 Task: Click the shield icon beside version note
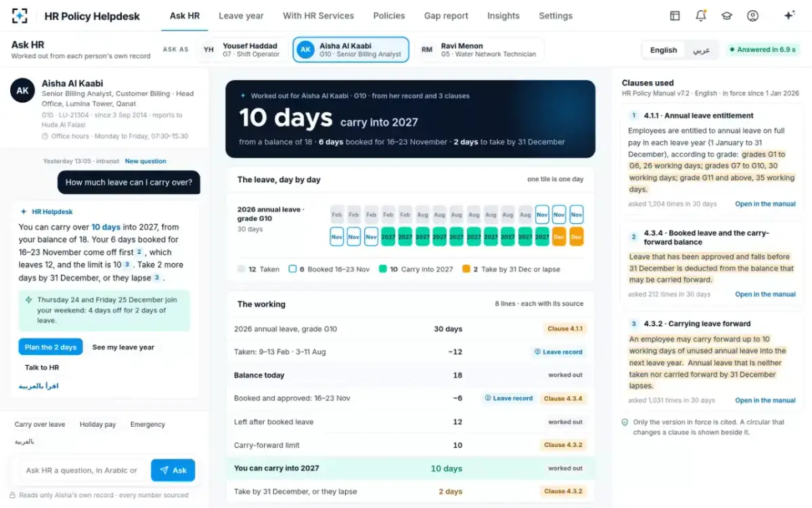(x=625, y=422)
